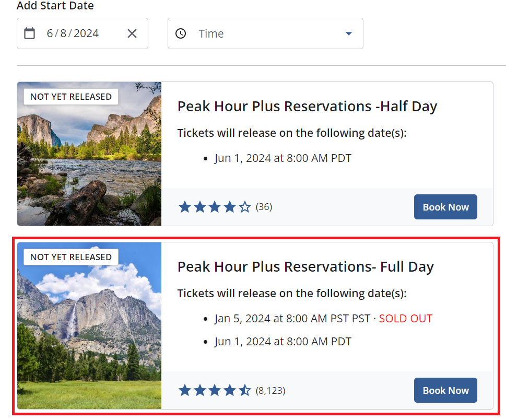This screenshot has height=420, width=506.
Task: Book Now for Full Day reservations
Action: (x=445, y=390)
